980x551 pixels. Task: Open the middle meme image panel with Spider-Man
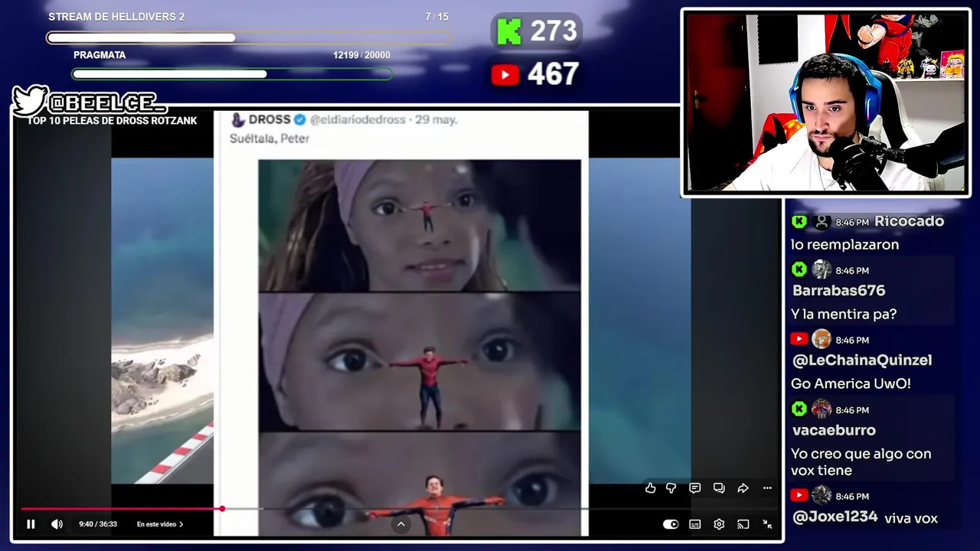click(x=420, y=362)
